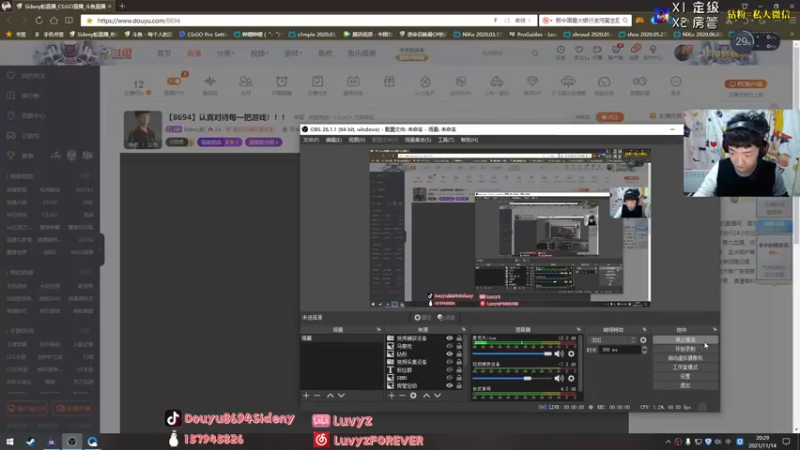Open OBS 场景集合(S) menu
The height and width of the screenshot is (450, 800).
pyautogui.click(x=418, y=140)
